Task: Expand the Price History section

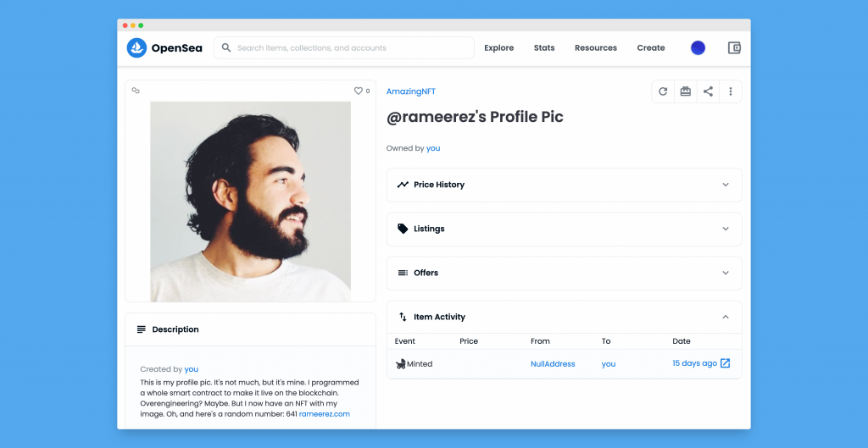Action: 564,185
